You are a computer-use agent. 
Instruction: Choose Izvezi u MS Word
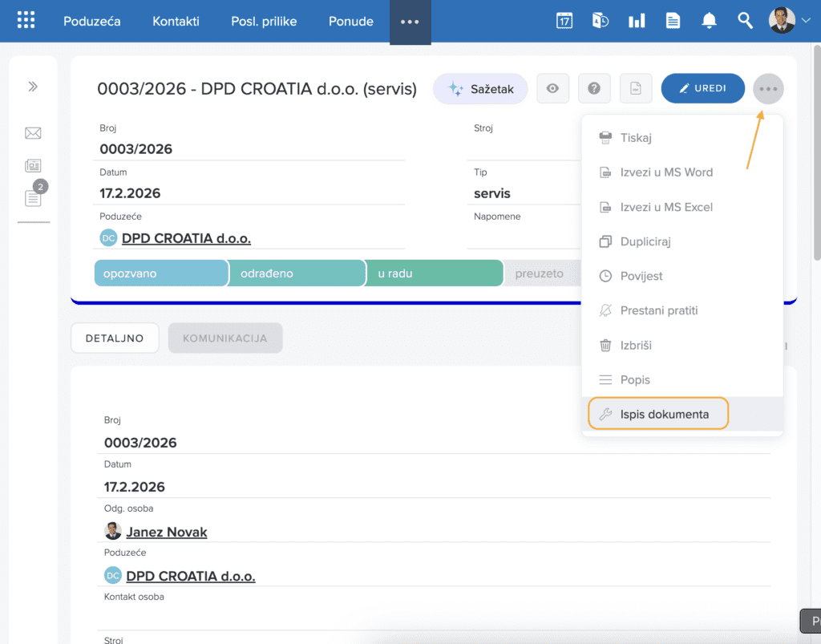(682, 172)
